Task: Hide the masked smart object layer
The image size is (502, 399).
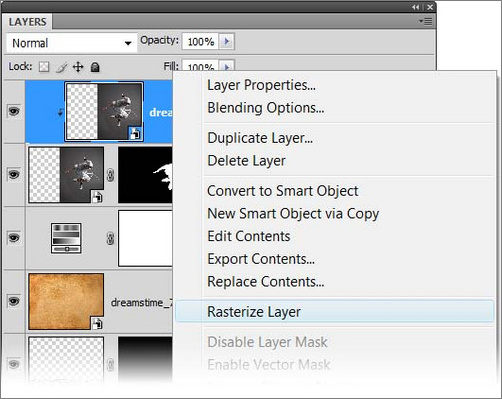Action: click(14, 174)
